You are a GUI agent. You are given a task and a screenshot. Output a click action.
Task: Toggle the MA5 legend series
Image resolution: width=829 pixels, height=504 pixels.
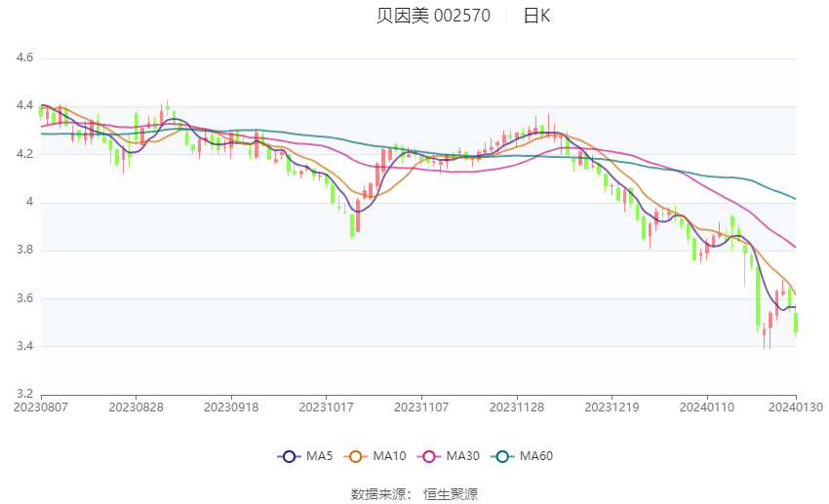coord(305,456)
